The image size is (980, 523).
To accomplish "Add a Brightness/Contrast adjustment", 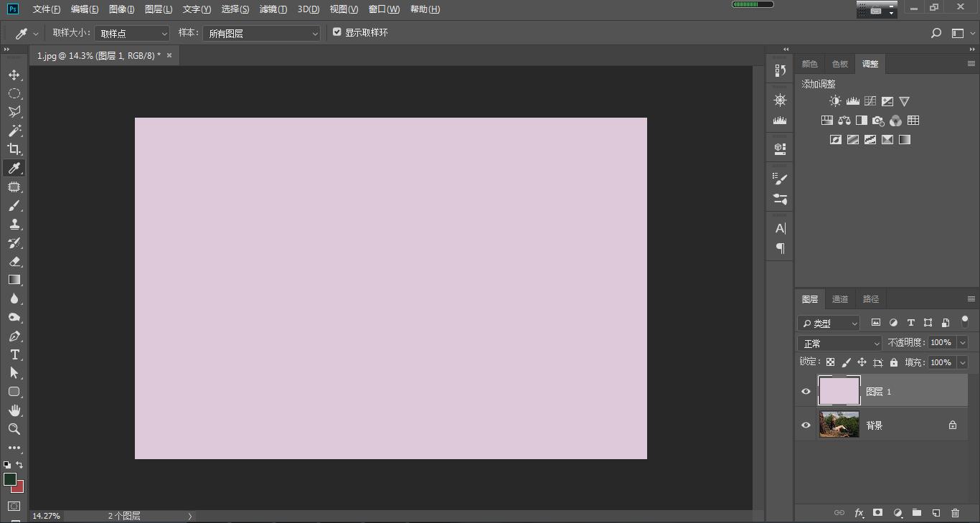I will (x=835, y=102).
